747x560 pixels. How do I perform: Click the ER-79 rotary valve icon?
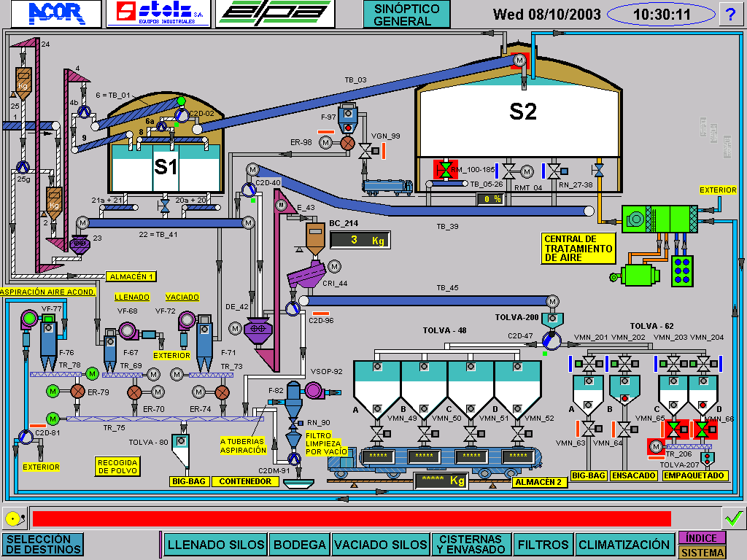tap(76, 392)
